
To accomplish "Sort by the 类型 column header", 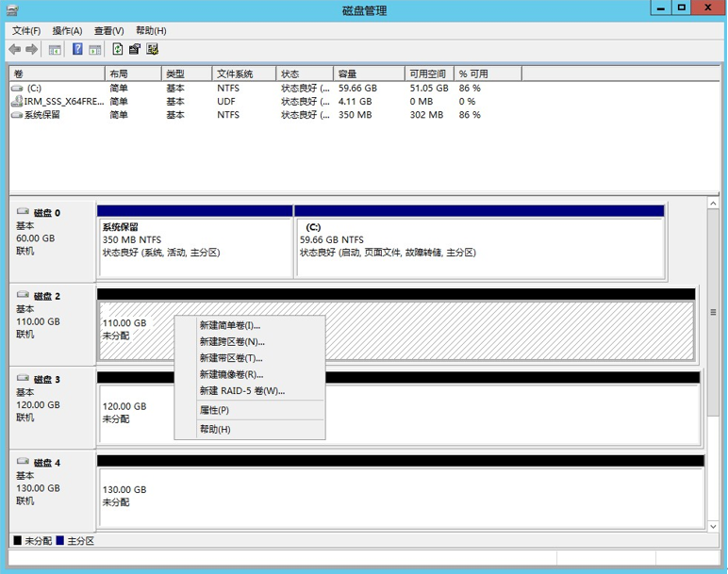I will (x=187, y=74).
